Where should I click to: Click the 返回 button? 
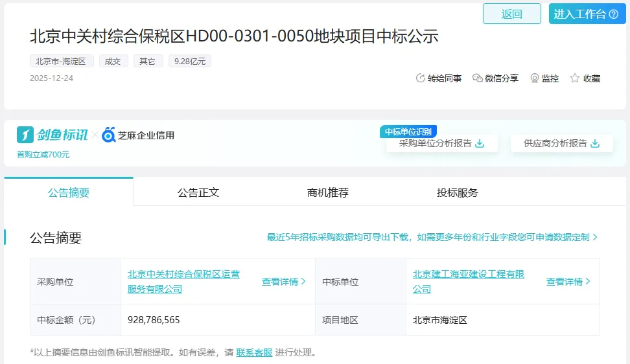click(x=511, y=14)
